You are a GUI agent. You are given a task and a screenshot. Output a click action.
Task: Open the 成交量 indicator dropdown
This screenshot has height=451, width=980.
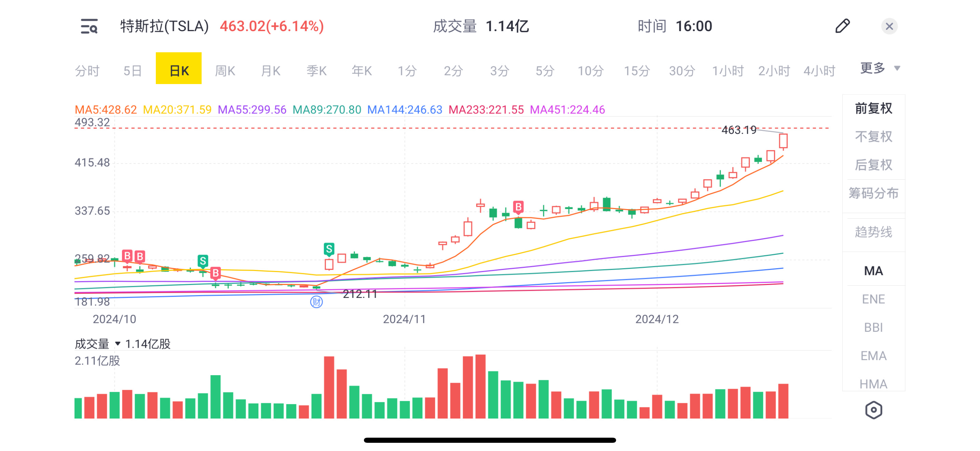tap(97, 344)
